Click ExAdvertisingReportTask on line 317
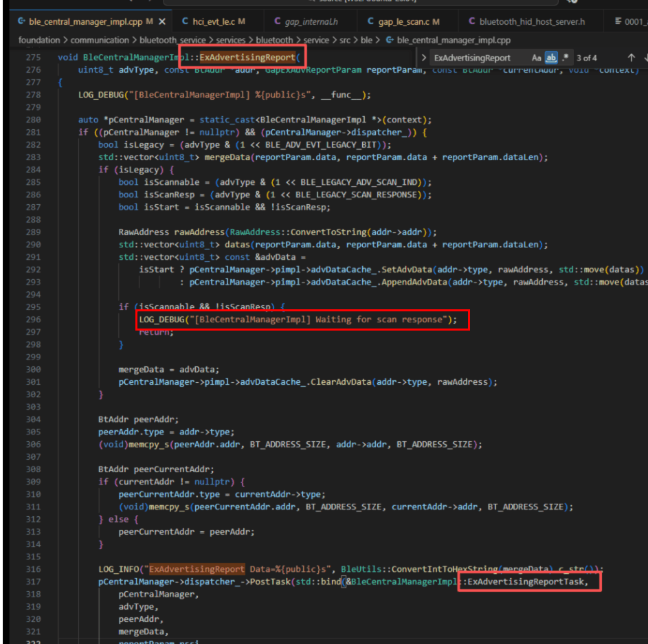The image size is (648, 644). pos(525,581)
